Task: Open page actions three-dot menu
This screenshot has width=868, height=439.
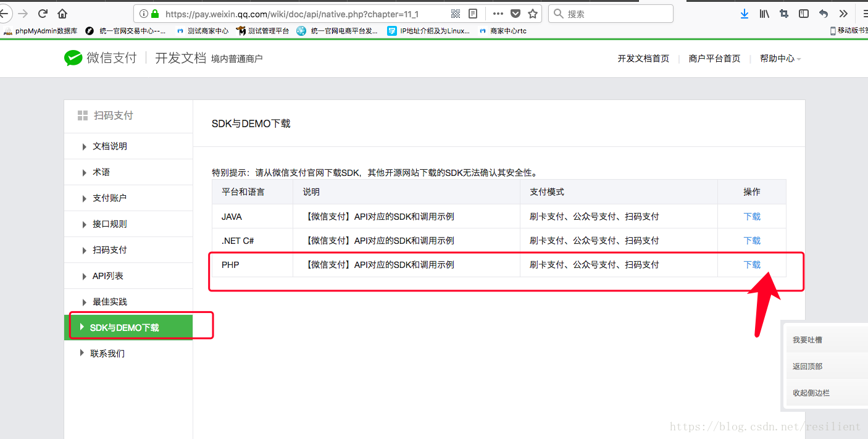Action: (x=498, y=14)
